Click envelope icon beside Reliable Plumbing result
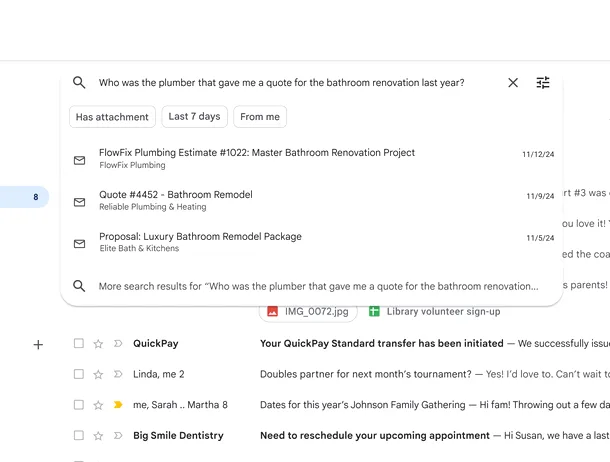610x462 pixels. tap(79, 202)
